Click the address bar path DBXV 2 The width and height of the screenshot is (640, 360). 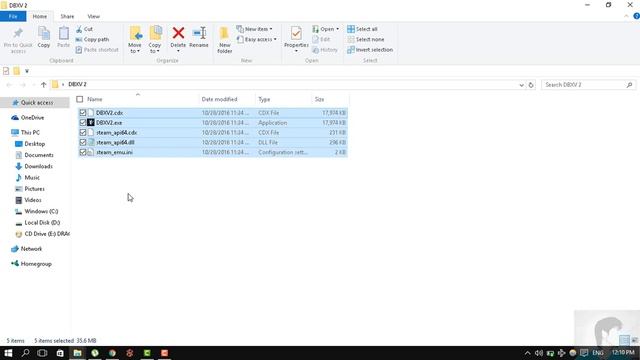point(77,84)
